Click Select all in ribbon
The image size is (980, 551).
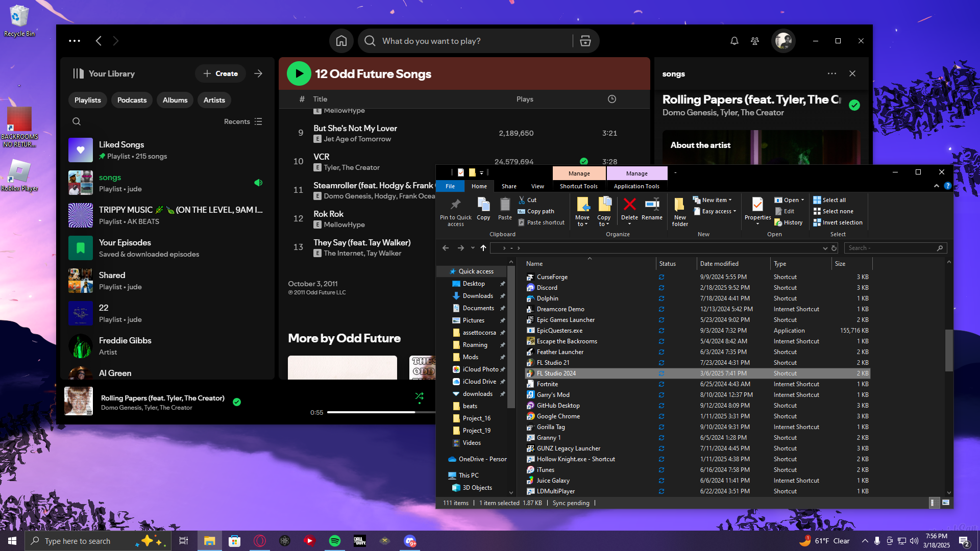click(x=829, y=200)
